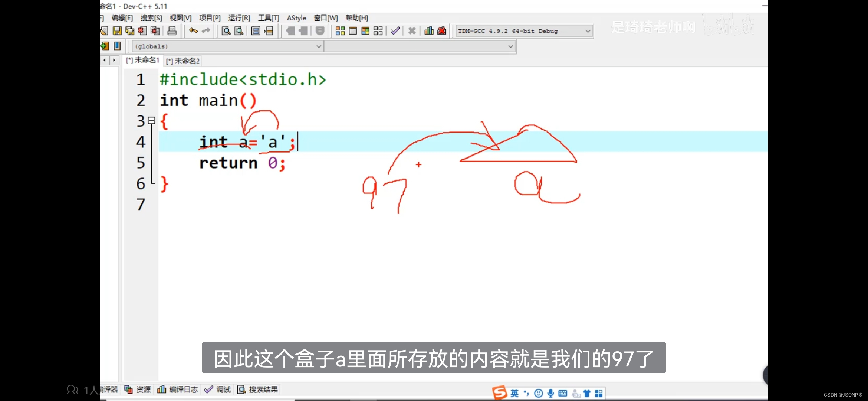Open the 工具[T] menu
The image size is (868, 401).
[269, 18]
